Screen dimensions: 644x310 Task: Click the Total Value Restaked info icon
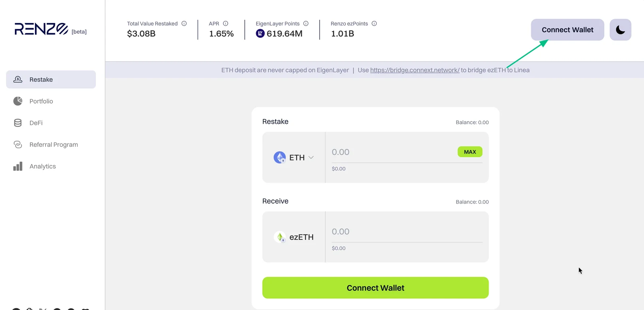pos(184,23)
